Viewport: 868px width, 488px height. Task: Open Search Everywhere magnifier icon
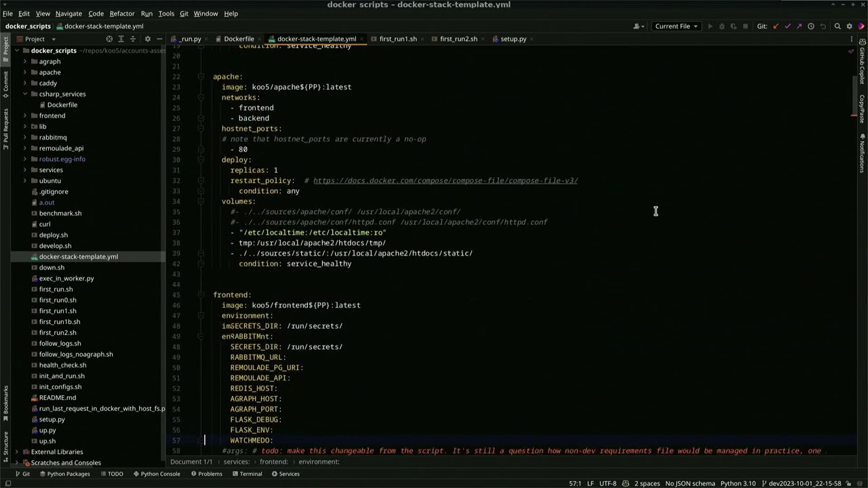(x=837, y=26)
